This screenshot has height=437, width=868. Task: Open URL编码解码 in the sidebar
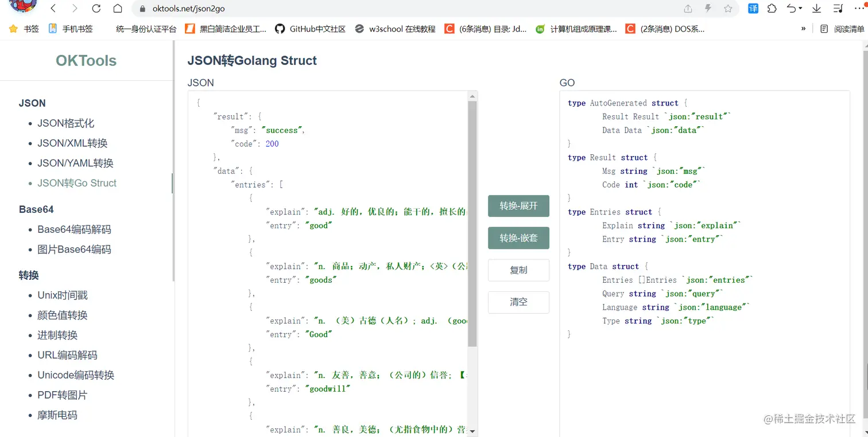[x=68, y=356]
